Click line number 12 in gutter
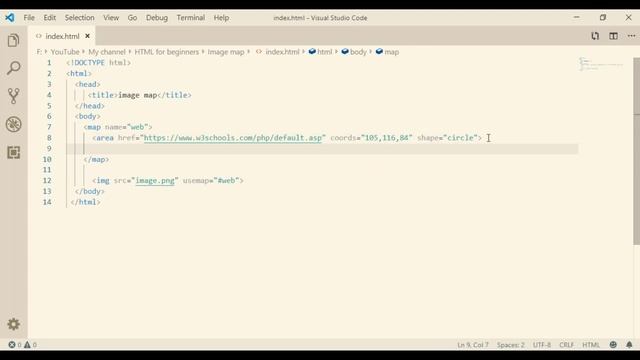This screenshot has width=640, height=360. tap(47, 180)
